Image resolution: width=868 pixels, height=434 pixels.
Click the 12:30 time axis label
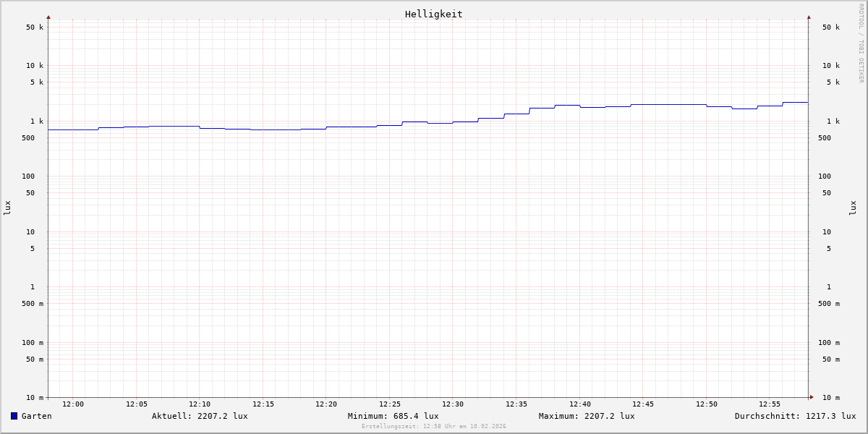click(453, 404)
